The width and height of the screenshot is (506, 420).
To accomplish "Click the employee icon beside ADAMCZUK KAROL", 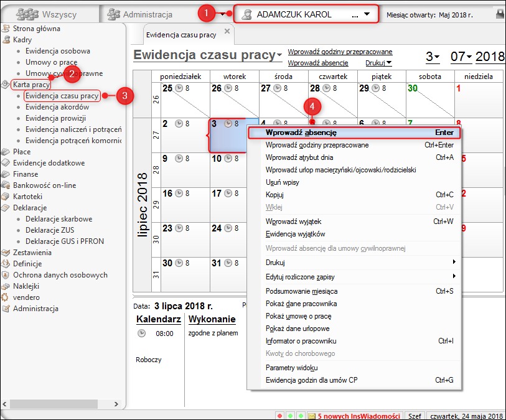I will (x=247, y=14).
